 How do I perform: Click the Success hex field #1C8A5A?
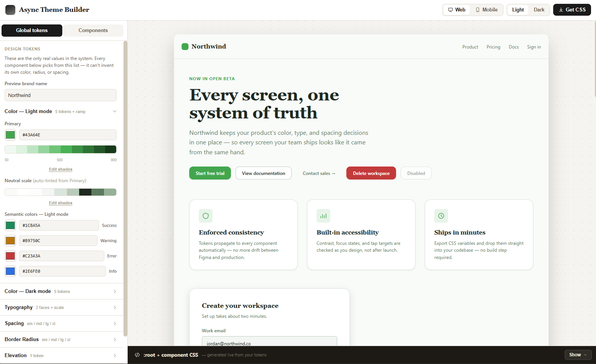click(x=59, y=225)
